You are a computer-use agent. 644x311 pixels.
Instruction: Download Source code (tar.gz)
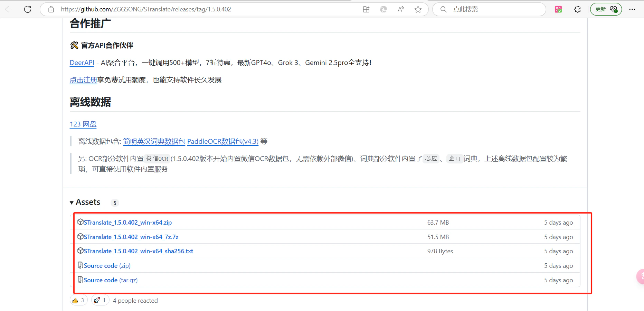pos(111,280)
